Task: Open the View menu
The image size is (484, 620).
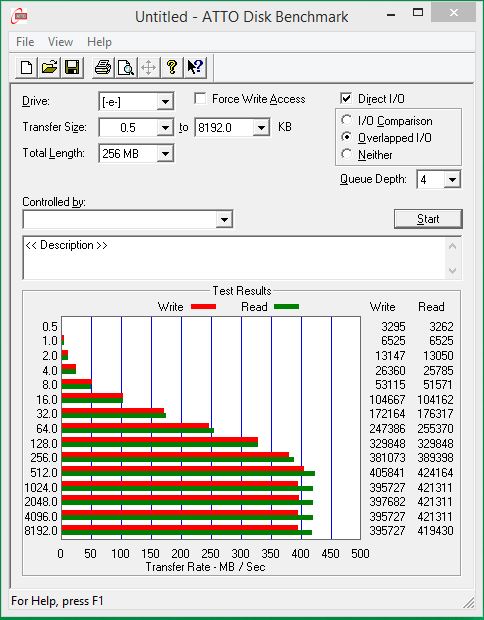Action: tap(60, 42)
